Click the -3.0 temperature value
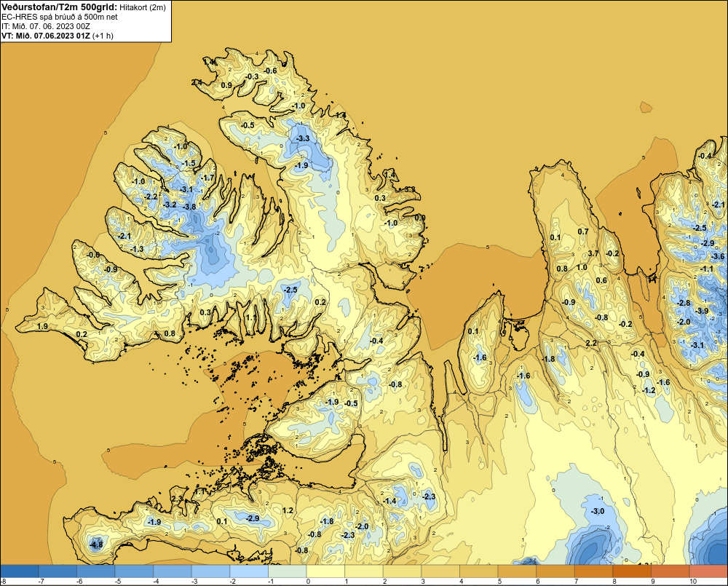The width and height of the screenshot is (728, 586). 598,511
